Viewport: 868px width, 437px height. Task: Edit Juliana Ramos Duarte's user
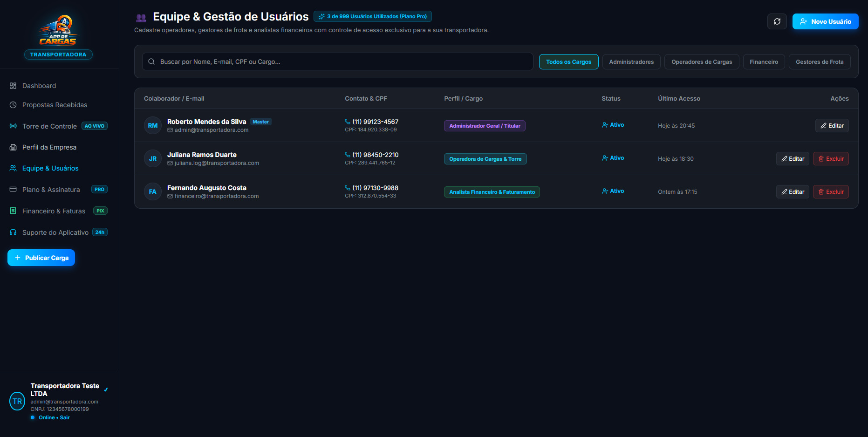793,159
